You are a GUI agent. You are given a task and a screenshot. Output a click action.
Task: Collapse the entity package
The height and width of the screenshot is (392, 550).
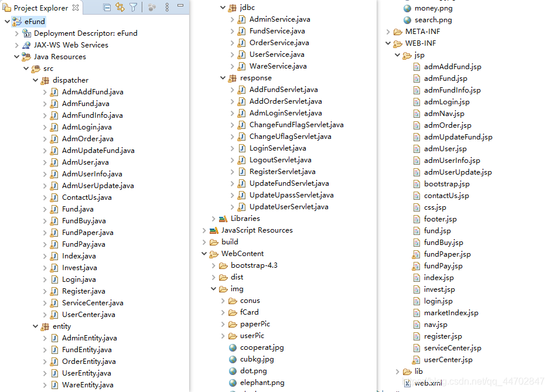[x=35, y=326]
